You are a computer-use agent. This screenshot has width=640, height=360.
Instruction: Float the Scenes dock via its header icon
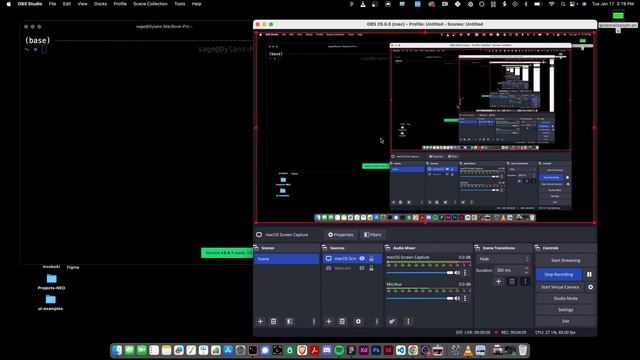tap(256, 248)
